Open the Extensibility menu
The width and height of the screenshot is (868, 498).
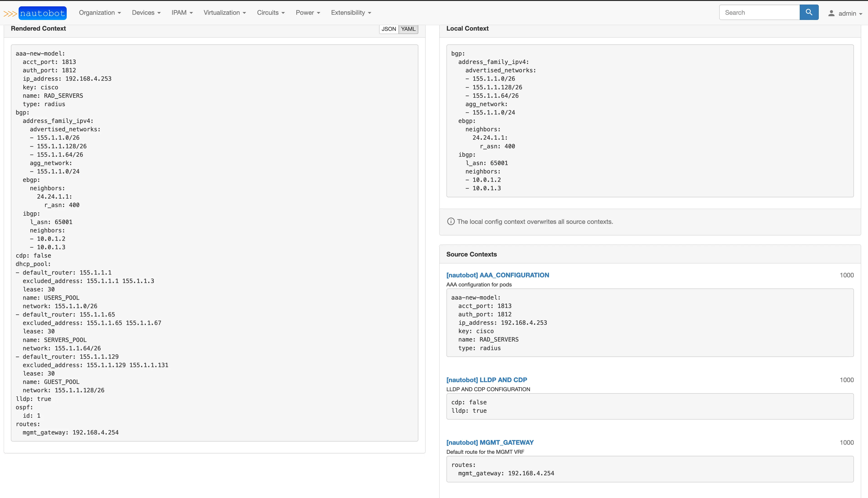pyautogui.click(x=351, y=13)
